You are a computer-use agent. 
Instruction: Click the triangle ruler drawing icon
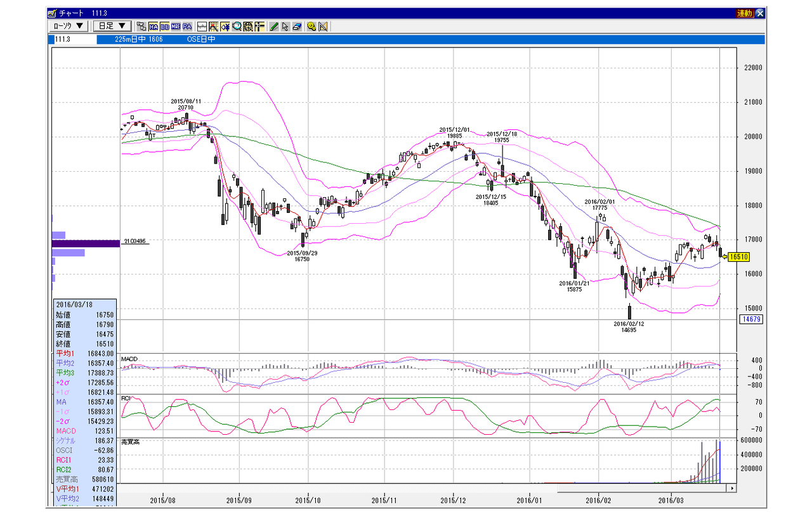[x=323, y=27]
